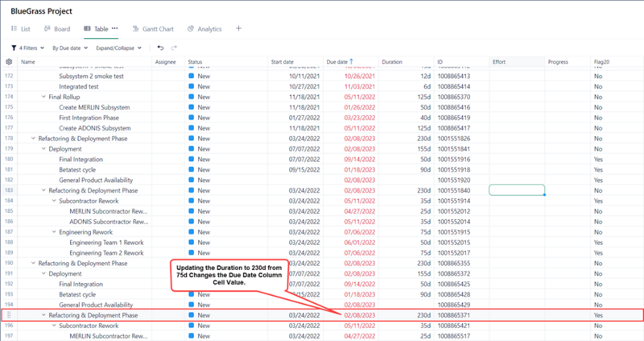Image resolution: width=644 pixels, height=341 pixels.
Task: Open the By Due date sorting dropdown
Action: tap(70, 48)
